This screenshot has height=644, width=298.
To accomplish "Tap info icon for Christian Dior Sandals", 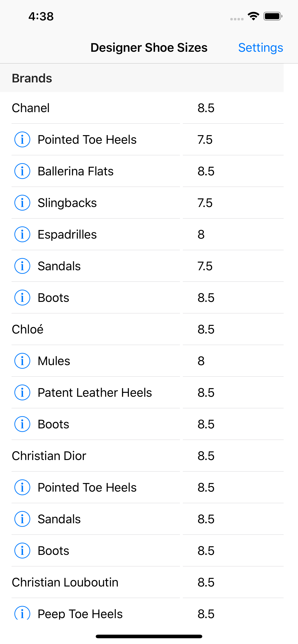I will click(22, 519).
